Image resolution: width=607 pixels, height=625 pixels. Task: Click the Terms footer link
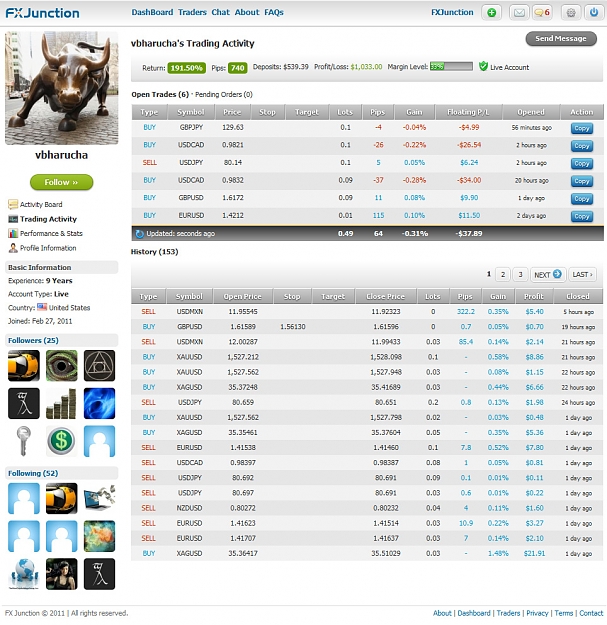(564, 613)
